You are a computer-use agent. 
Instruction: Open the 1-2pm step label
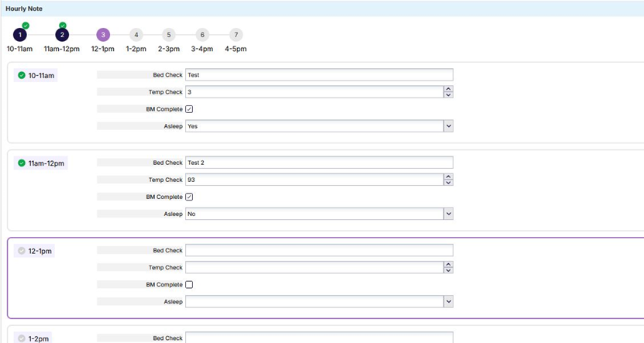(136, 49)
